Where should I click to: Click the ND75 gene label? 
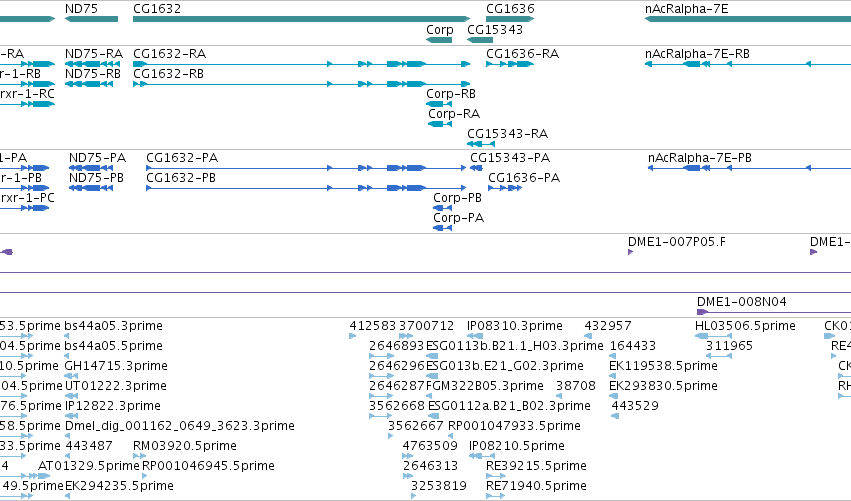tap(81, 9)
